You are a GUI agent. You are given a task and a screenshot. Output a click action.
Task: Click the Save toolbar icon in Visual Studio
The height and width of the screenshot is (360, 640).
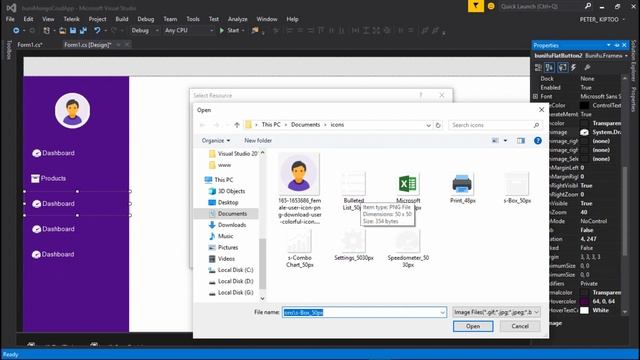73,31
